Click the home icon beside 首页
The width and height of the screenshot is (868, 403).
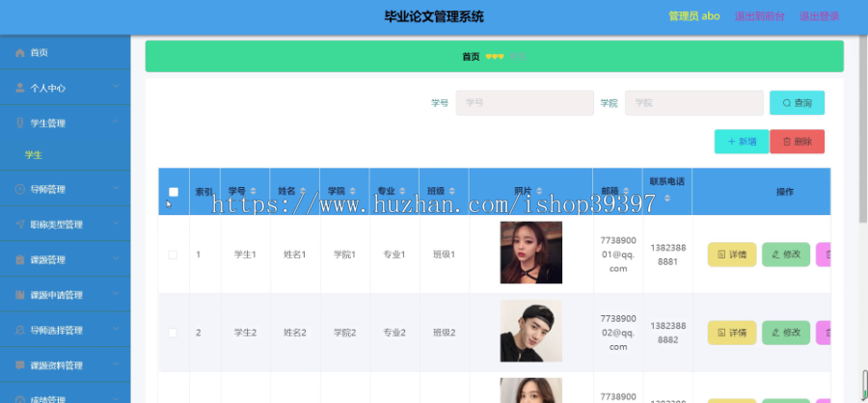click(20, 53)
